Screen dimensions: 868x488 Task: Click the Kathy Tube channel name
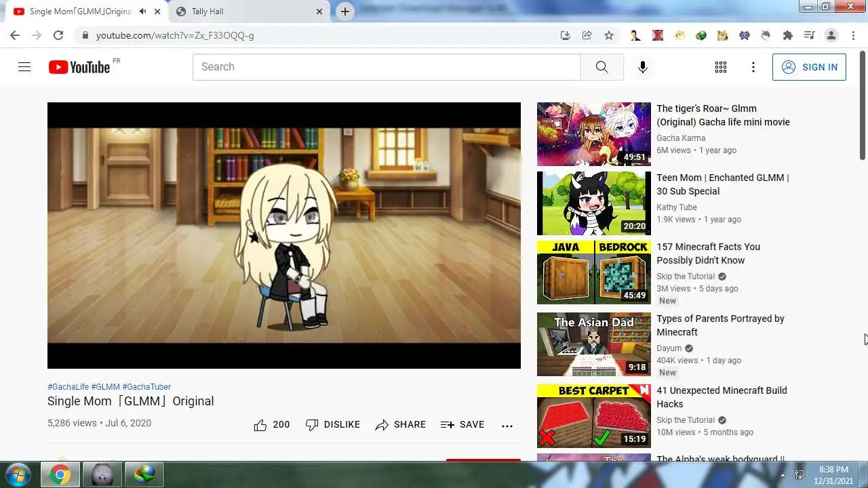point(677,207)
